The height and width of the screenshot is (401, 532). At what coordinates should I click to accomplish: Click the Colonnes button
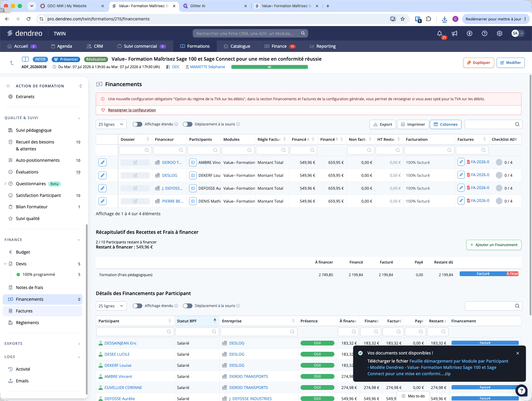tap(446, 124)
